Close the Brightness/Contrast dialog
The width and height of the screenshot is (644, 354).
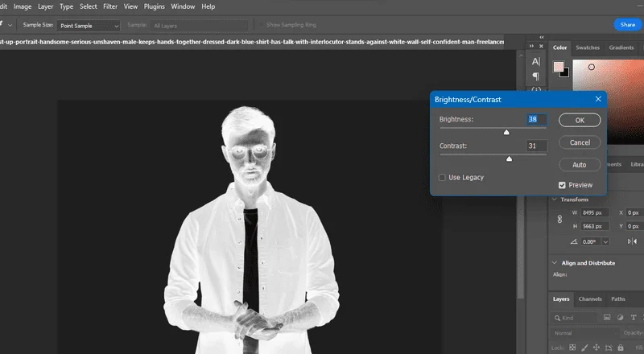click(x=598, y=99)
